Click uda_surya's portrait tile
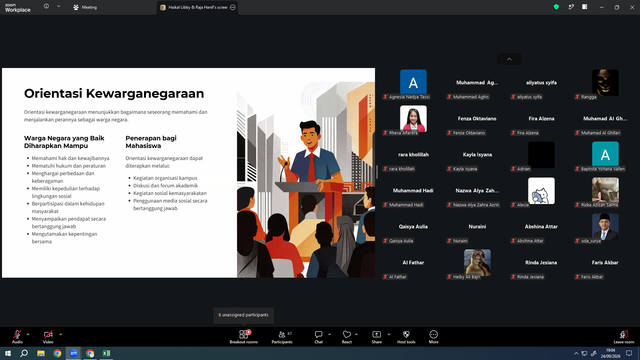Screen dimensions: 640x360 click(x=605, y=228)
